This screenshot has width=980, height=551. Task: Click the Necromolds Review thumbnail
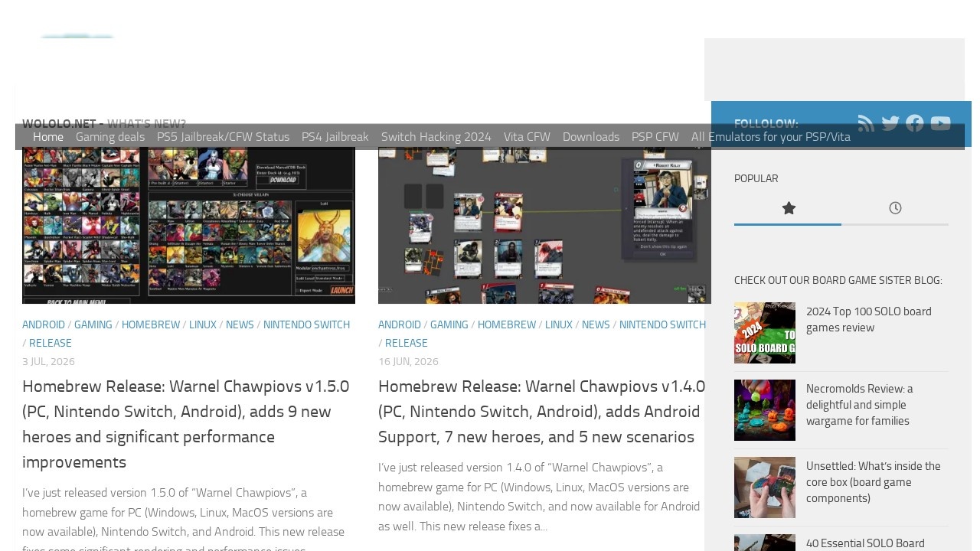(x=765, y=410)
